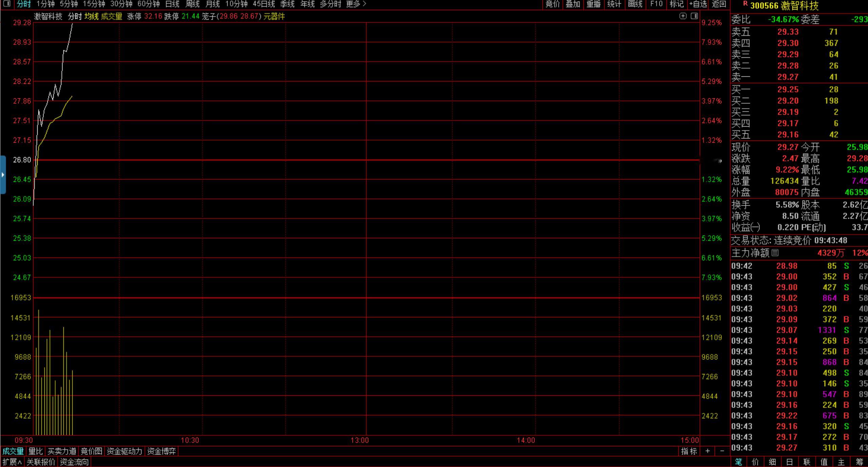Select the 30分钟 timeframe
The height and width of the screenshot is (467, 868).
pos(121,4)
